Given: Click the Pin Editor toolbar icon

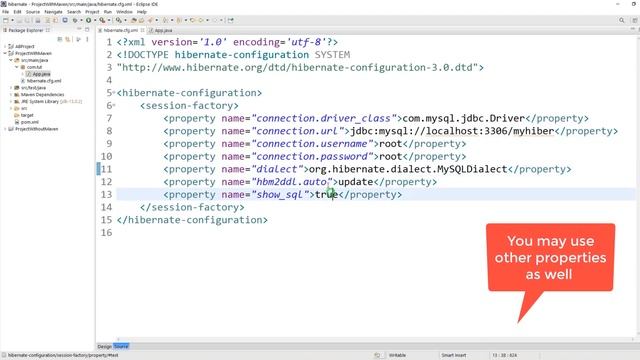Looking at the screenshot, I should (231, 20).
